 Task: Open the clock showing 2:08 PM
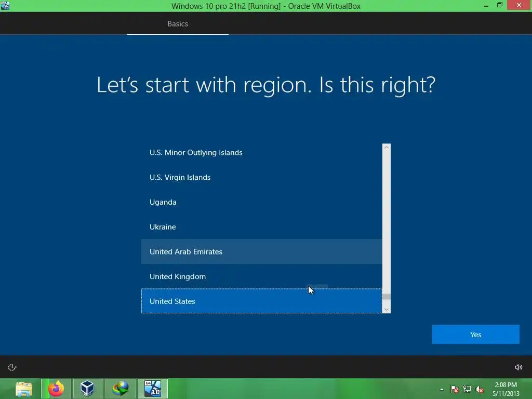pyautogui.click(x=506, y=389)
